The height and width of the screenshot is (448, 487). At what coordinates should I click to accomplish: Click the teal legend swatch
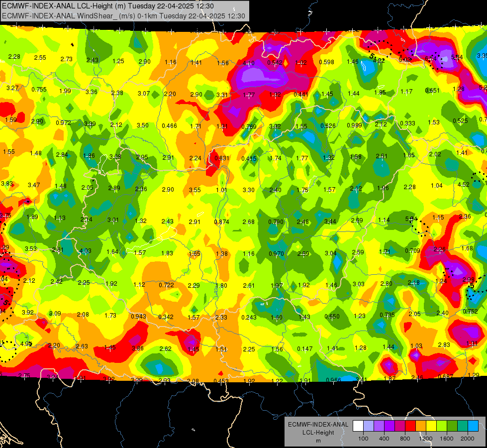pos(463,426)
